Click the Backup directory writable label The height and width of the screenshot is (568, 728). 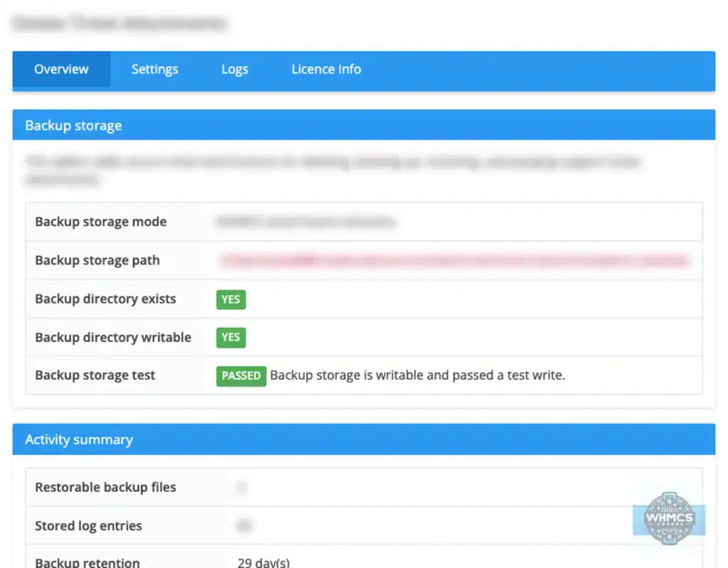point(113,337)
